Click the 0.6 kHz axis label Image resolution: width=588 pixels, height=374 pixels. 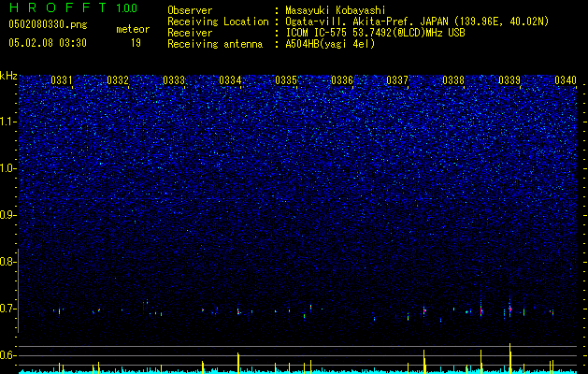coord(7,355)
